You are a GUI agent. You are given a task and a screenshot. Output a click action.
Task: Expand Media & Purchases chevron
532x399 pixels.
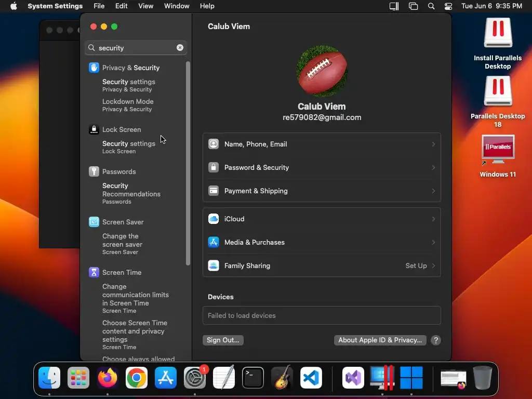[433, 243]
